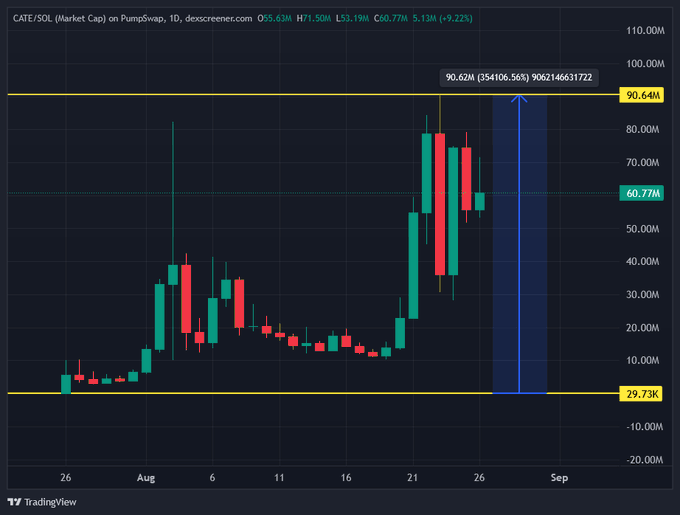
Task: Click the CATE/SOL chart title text
Action: pyautogui.click(x=132, y=18)
